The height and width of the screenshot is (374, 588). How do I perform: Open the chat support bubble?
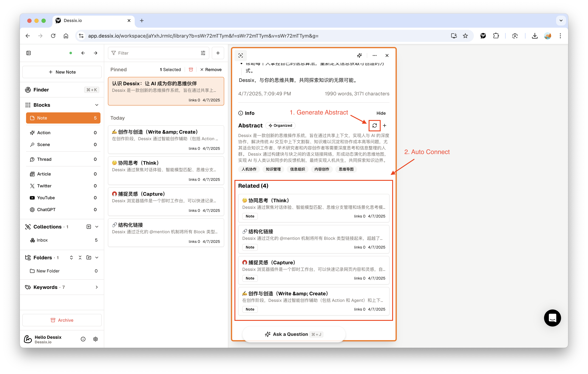coord(552,318)
